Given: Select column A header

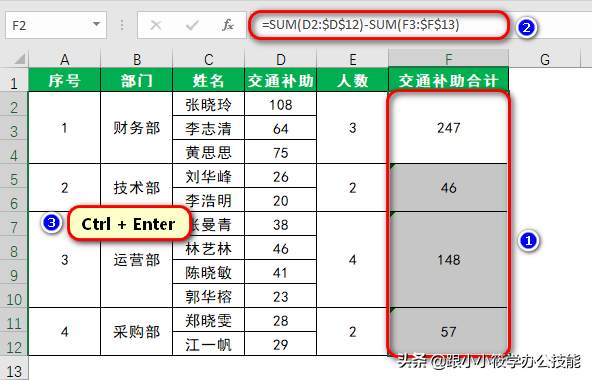Looking at the screenshot, I should pos(65,59).
